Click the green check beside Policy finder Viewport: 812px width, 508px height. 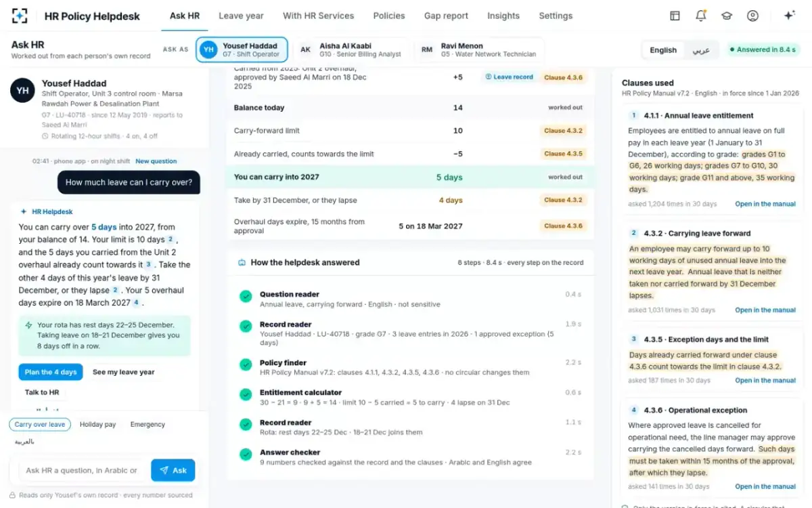246,365
